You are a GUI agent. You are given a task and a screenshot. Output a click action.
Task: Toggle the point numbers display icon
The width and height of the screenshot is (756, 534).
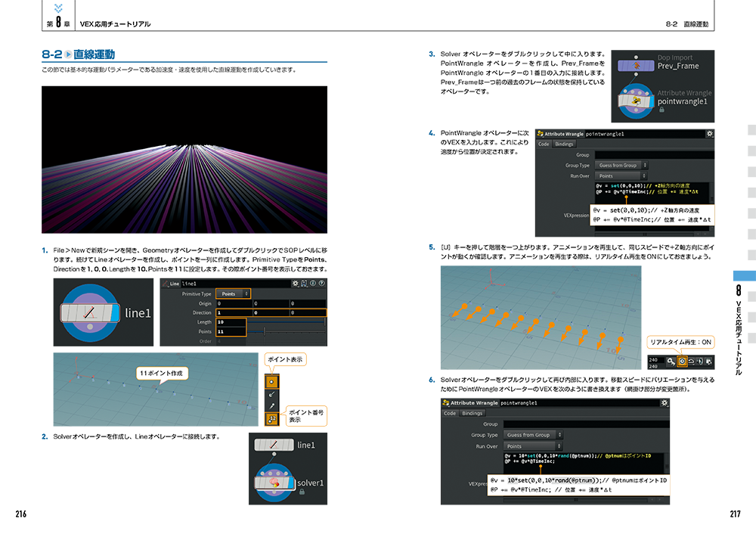[272, 418]
